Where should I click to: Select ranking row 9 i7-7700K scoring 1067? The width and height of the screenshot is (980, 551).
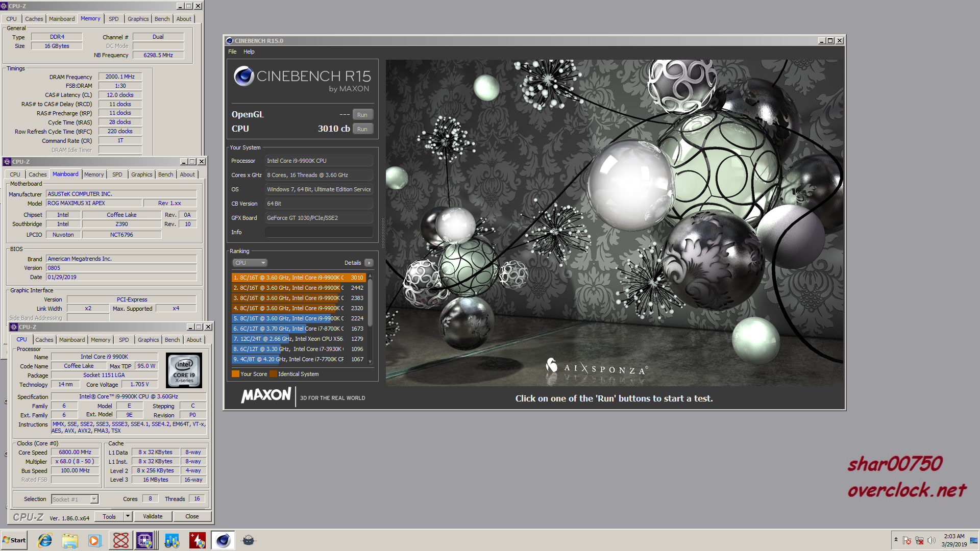299,359
